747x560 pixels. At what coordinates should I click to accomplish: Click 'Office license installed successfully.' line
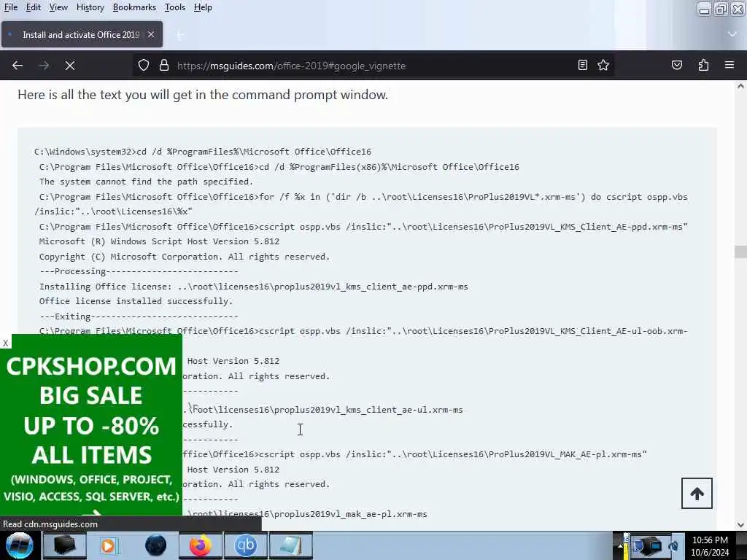(x=136, y=301)
